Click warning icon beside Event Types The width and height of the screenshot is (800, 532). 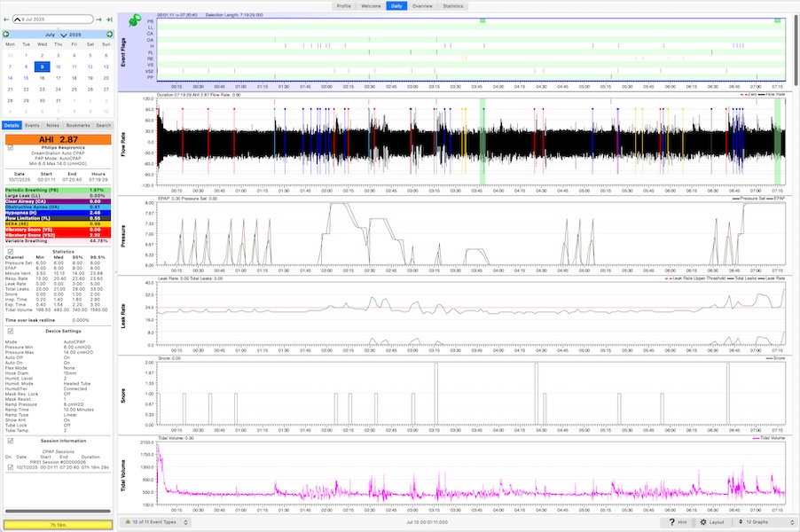click(128, 521)
